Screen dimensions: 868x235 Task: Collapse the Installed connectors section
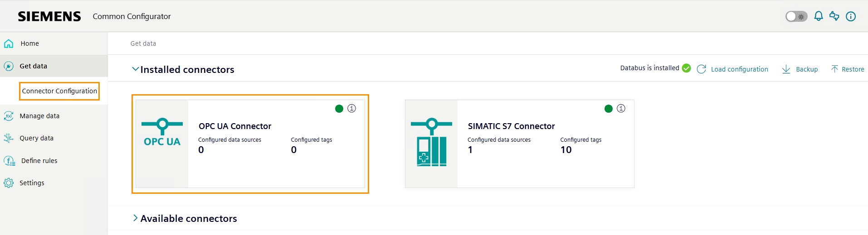[135, 69]
